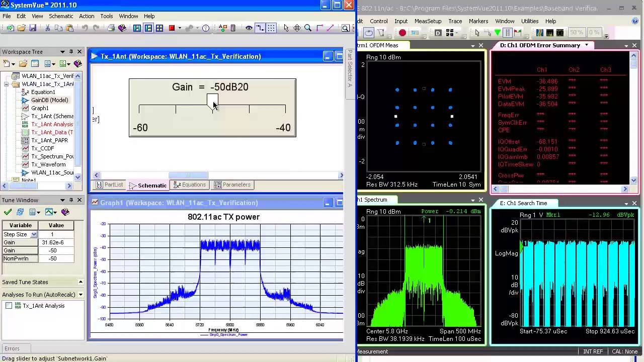
Task: Click the open folder icon in Workspace Tree toolbar
Action: [x=23, y=64]
